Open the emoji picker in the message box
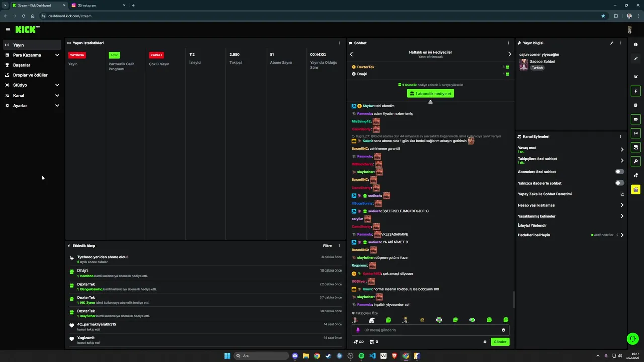 503,330
